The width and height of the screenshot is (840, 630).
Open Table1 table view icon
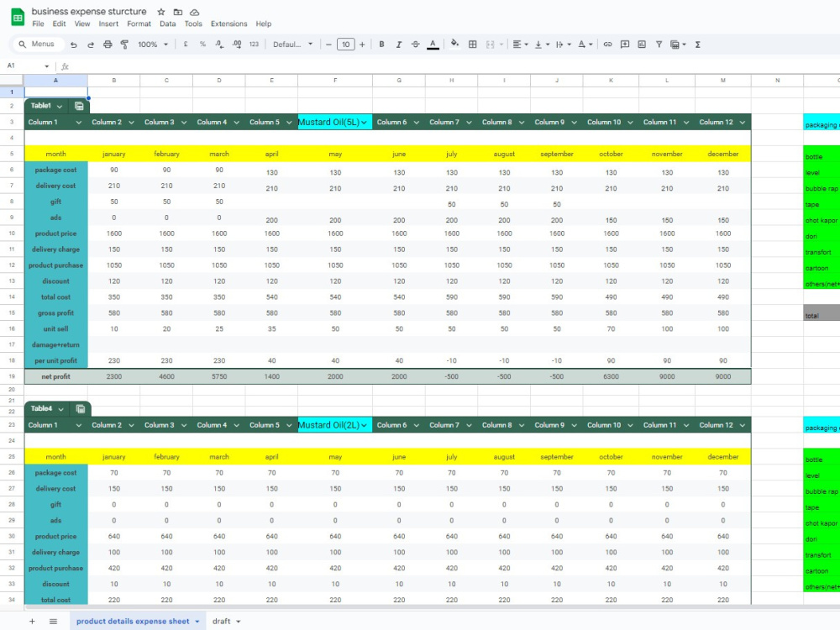pos(79,106)
